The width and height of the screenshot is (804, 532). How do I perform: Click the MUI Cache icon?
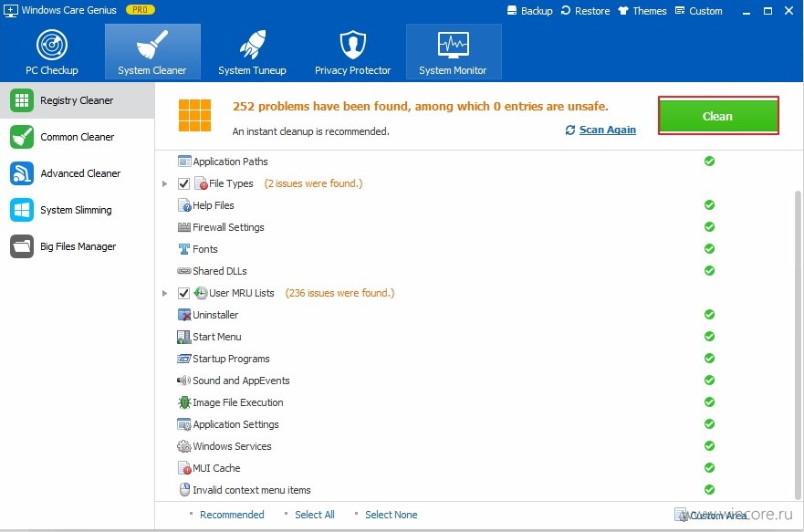point(184,468)
